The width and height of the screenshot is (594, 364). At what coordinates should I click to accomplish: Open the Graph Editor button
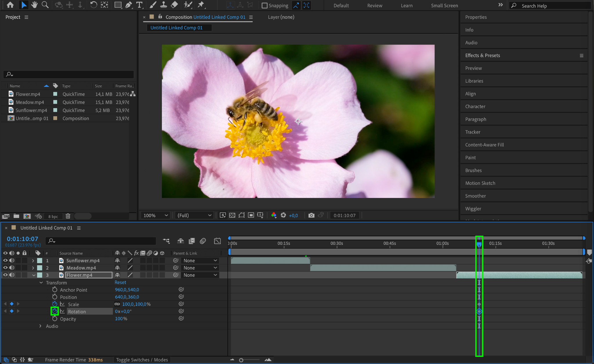(x=217, y=241)
